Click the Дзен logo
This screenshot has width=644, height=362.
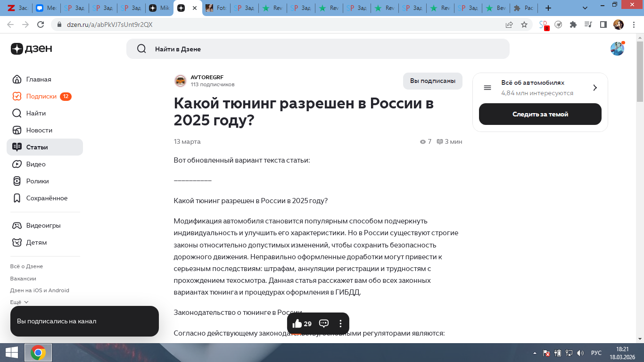tap(32, 49)
